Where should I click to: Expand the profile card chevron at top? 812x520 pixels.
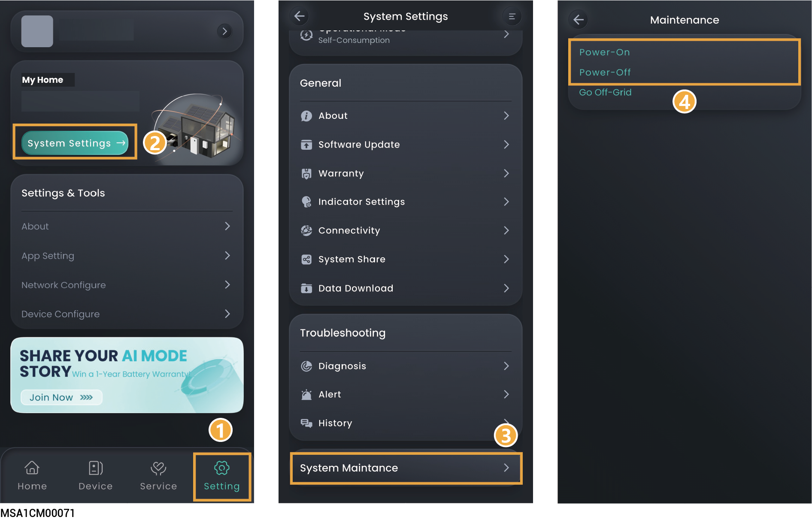coord(224,31)
